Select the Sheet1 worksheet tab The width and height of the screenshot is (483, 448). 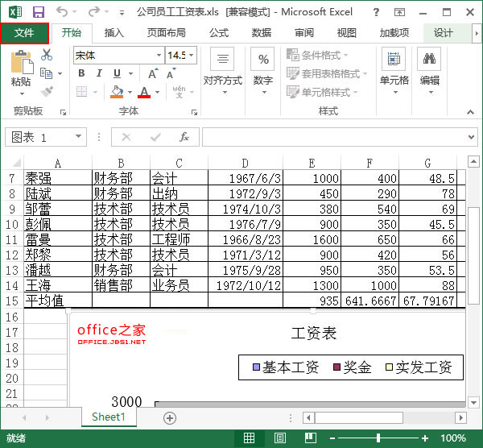click(x=108, y=417)
